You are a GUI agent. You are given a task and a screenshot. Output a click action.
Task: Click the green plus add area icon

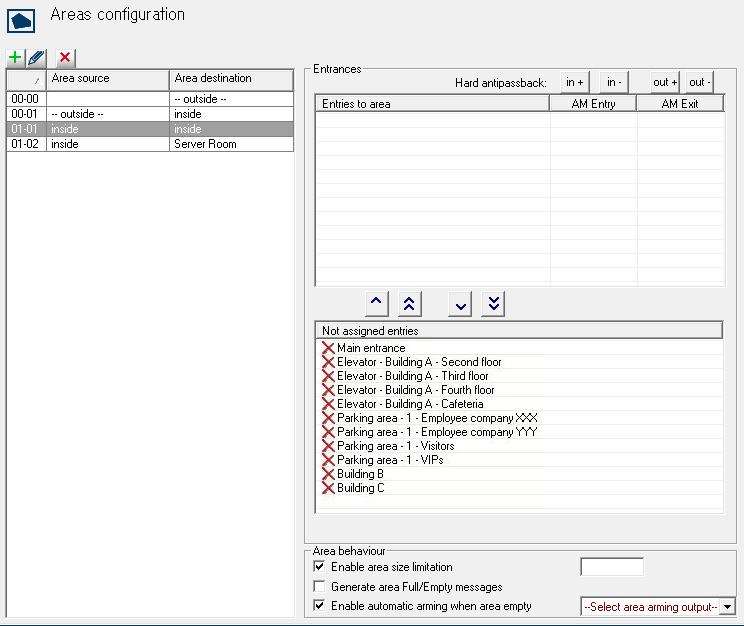(15, 57)
